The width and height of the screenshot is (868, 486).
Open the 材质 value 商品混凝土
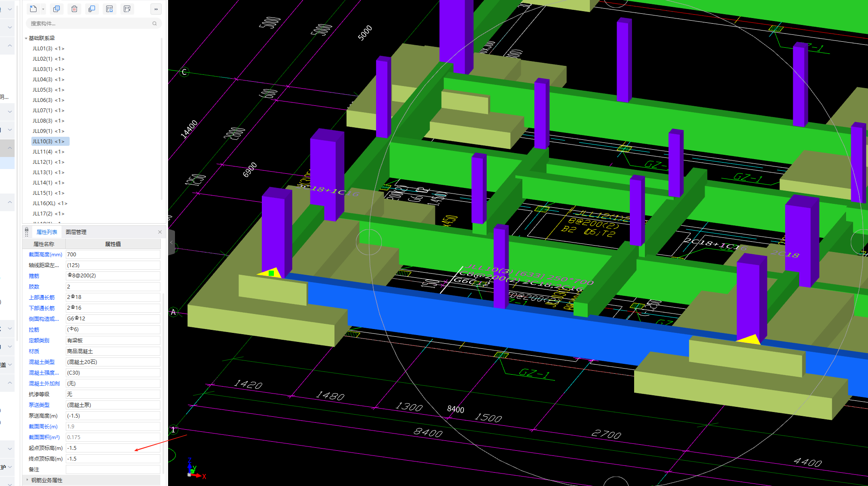pos(113,351)
